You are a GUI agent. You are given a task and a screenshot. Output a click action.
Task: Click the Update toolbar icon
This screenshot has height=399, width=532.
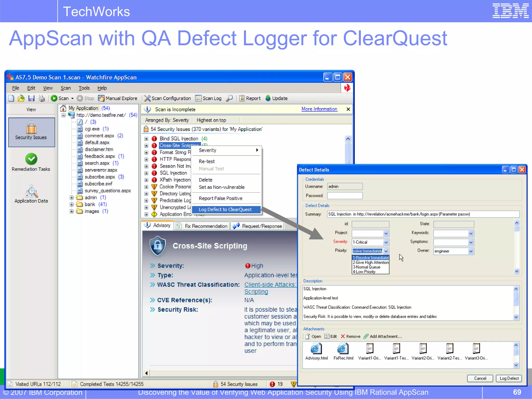point(276,98)
